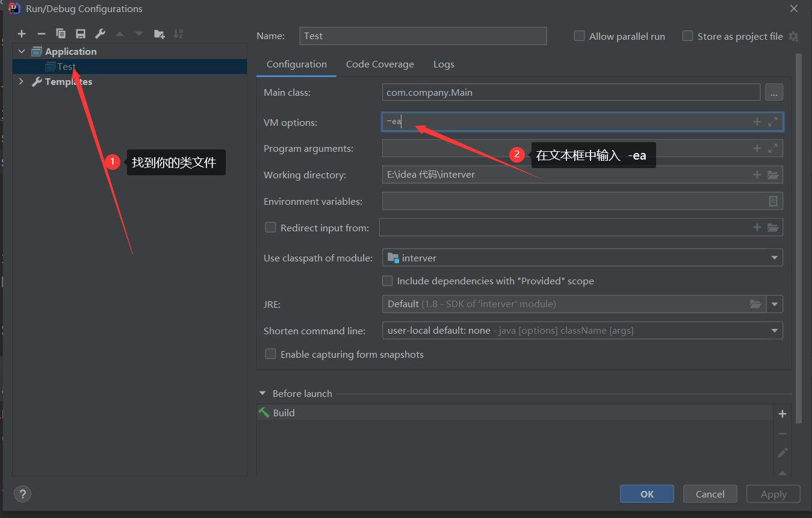
Task: Save the current configuration
Action: [x=80, y=34]
